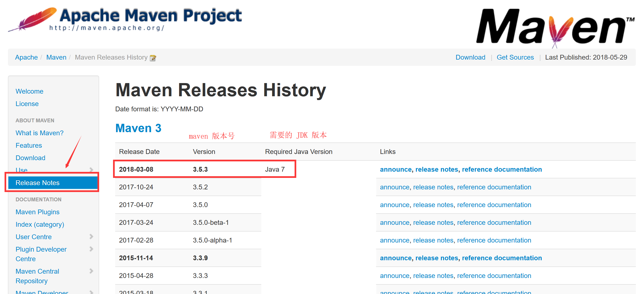
Task: Open release notes link for version 3.5.2
Action: (433, 187)
